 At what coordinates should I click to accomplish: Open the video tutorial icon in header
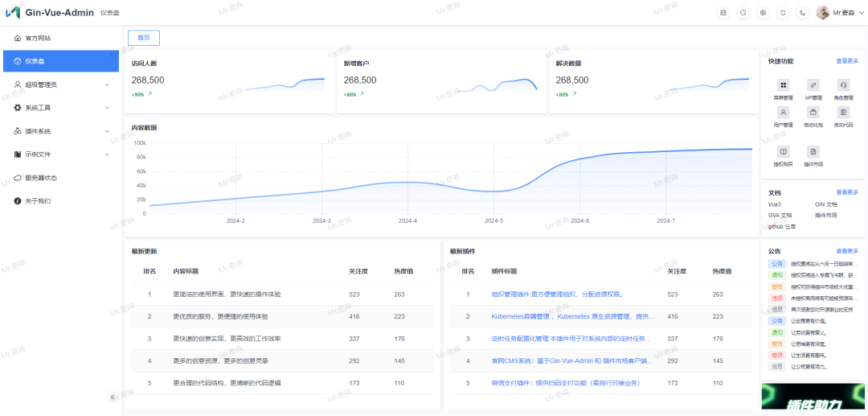point(723,13)
